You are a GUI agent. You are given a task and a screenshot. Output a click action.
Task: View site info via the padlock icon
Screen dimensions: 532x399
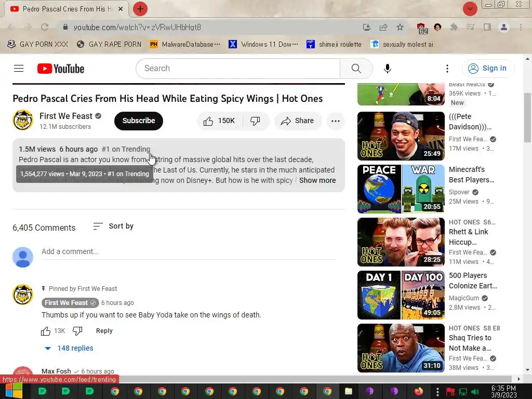pyautogui.click(x=65, y=27)
